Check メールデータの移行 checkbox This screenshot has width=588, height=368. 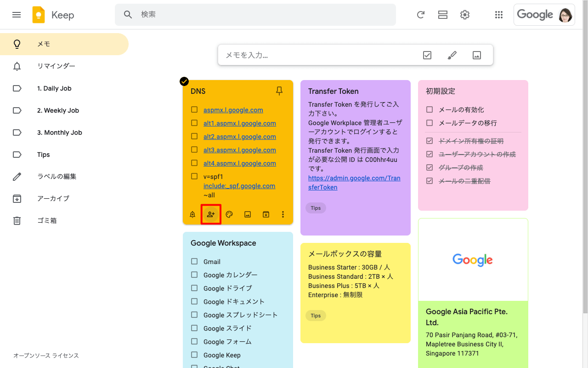point(430,123)
